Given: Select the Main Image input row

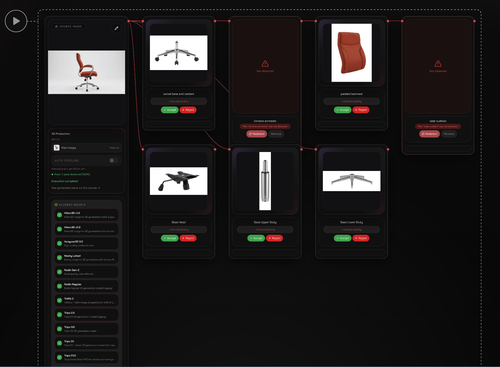Looking at the screenshot, I should pos(87,148).
